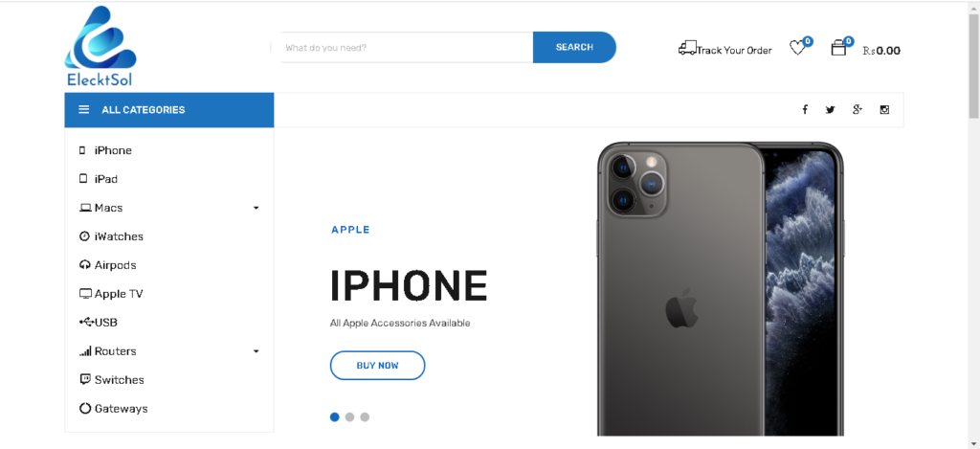Expand the Macs category arrow

(256, 209)
